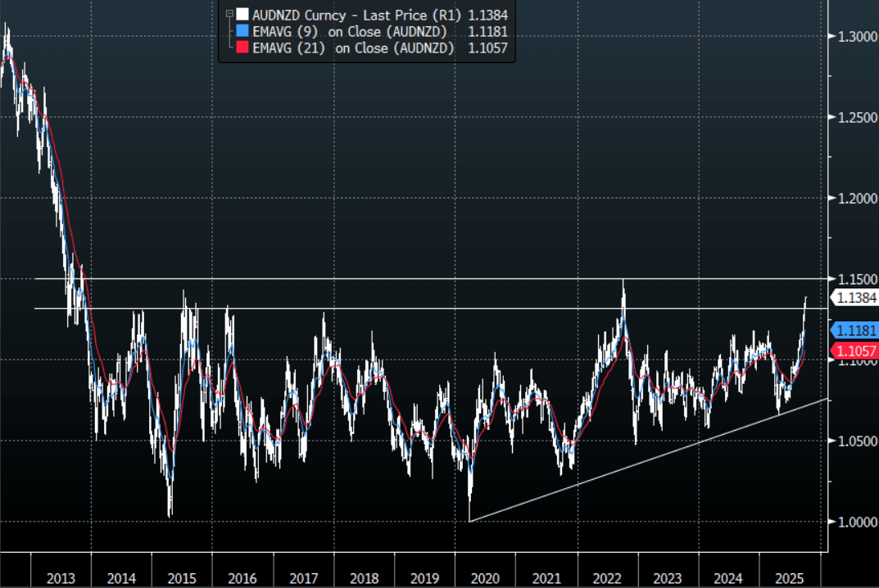Click the 2023 x-axis year label
The image size is (879, 588).
pyautogui.click(x=667, y=578)
